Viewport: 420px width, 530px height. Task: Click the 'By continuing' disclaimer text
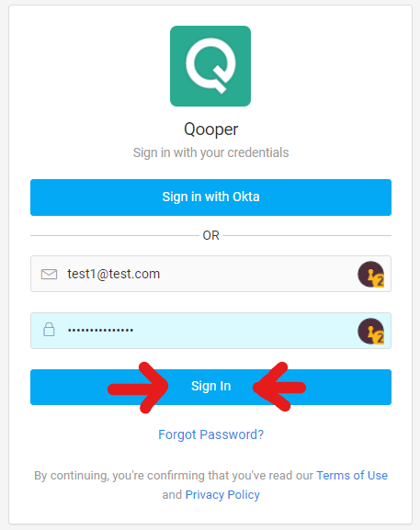pyautogui.click(x=211, y=485)
